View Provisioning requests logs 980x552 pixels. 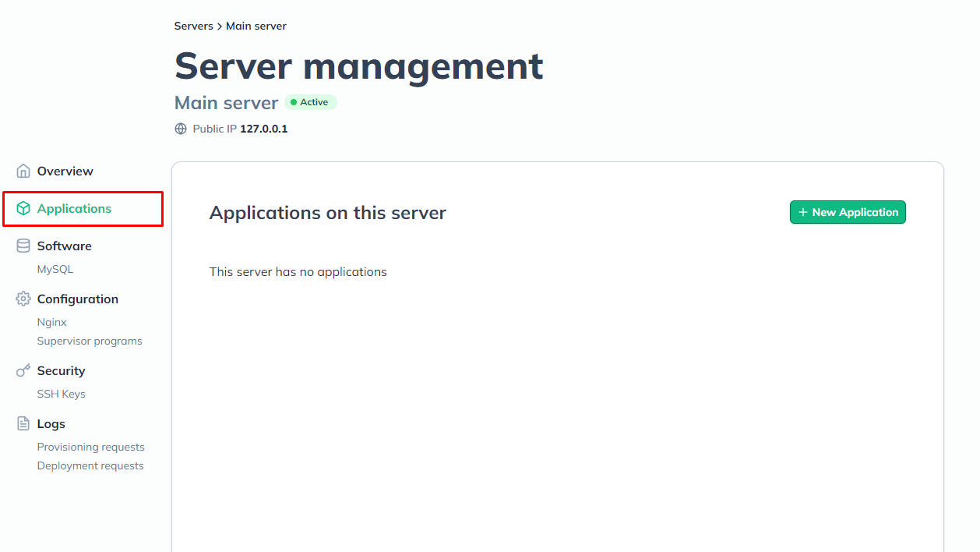[90, 447]
